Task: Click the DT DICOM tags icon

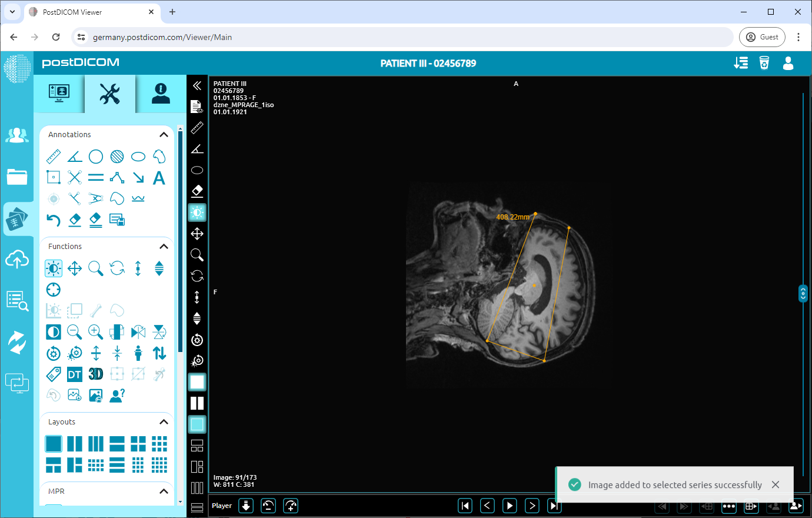Action: click(75, 374)
